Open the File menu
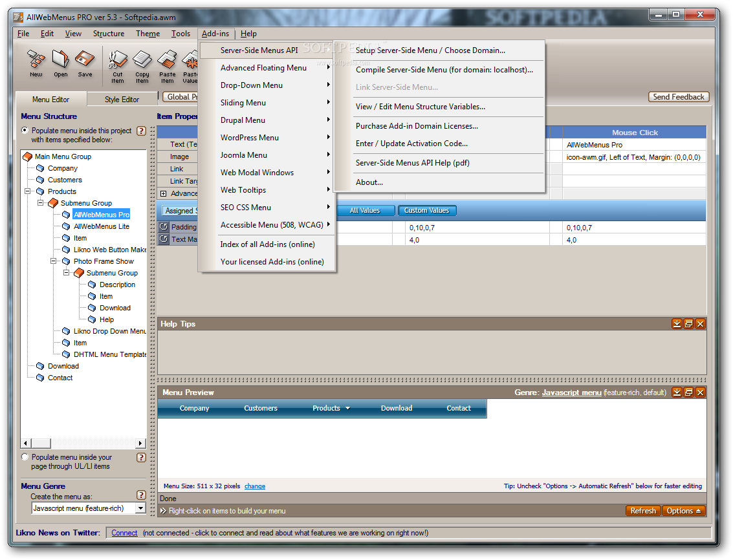This screenshot has width=733, height=560. tap(23, 34)
